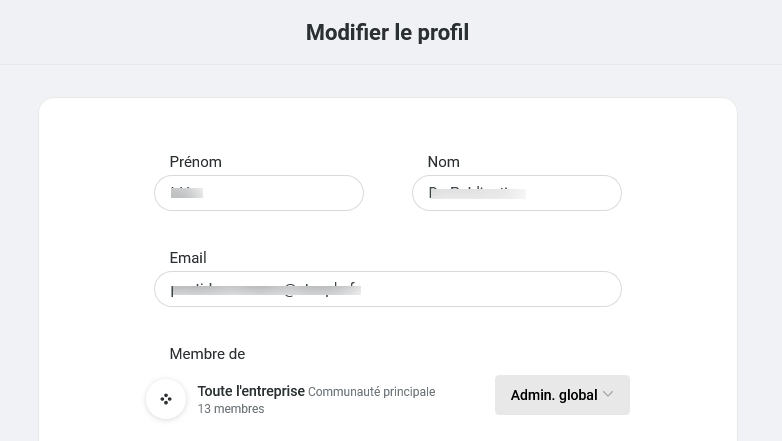The height and width of the screenshot is (441, 782).
Task: Place cursor on blurred first name text
Action: tap(187, 193)
